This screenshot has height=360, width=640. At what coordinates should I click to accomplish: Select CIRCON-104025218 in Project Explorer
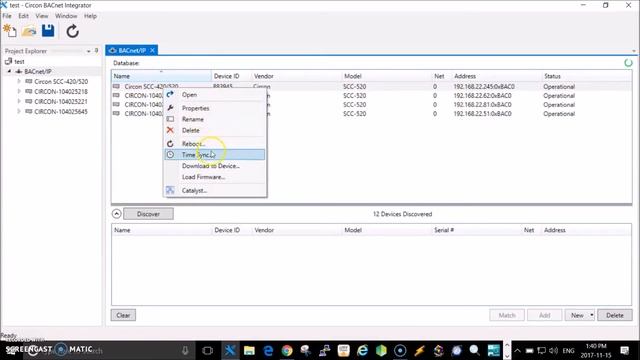pyautogui.click(x=61, y=91)
